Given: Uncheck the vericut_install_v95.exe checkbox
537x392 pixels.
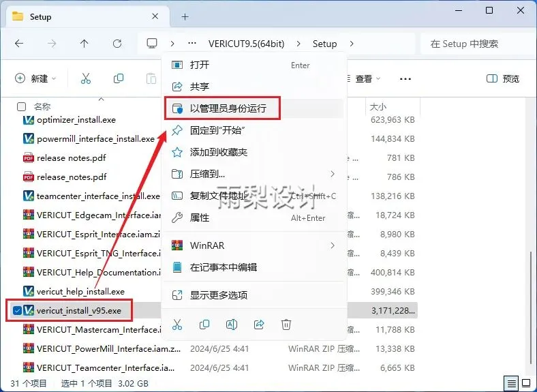Looking at the screenshot, I should [17, 310].
